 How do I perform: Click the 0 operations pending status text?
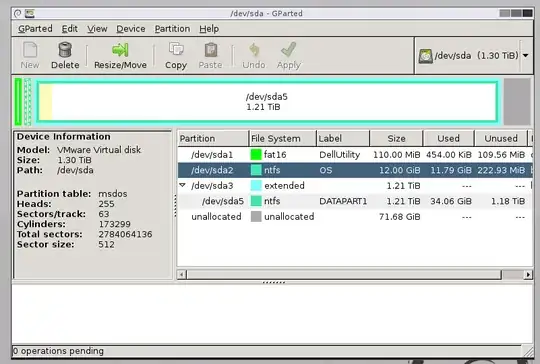pos(58,351)
